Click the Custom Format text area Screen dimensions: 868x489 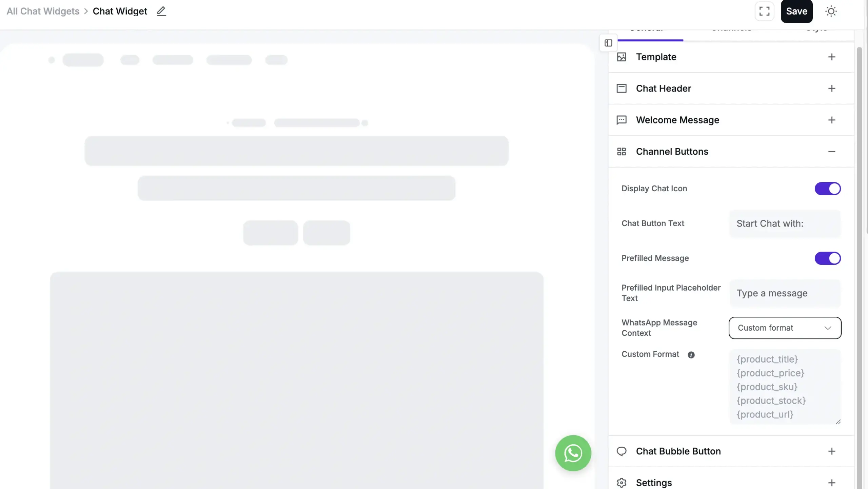pyautogui.click(x=785, y=387)
